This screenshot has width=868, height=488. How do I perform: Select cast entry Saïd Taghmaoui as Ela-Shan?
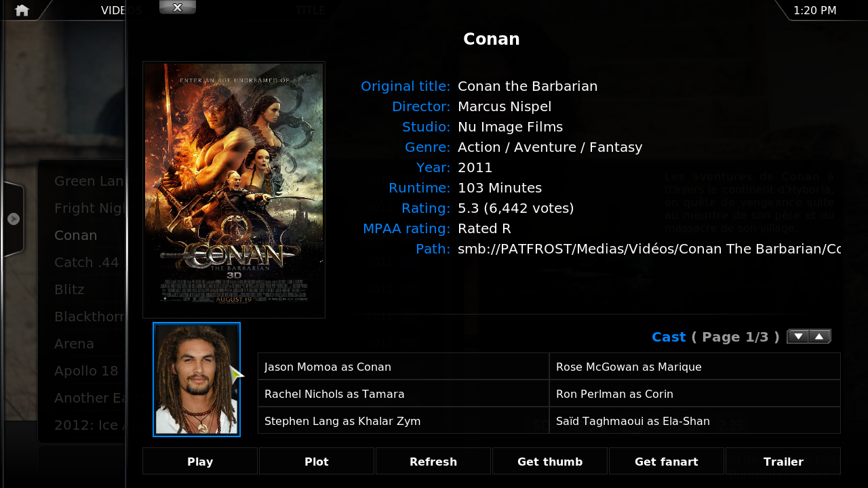coord(695,420)
